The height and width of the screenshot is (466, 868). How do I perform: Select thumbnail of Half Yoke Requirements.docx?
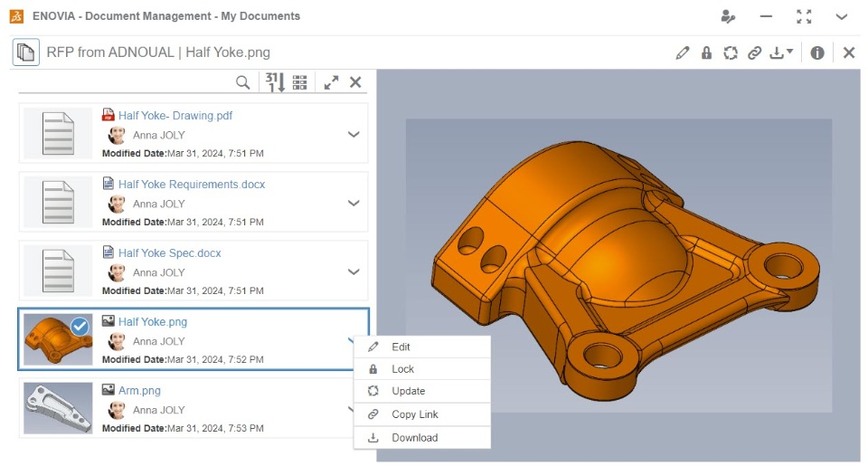click(58, 203)
